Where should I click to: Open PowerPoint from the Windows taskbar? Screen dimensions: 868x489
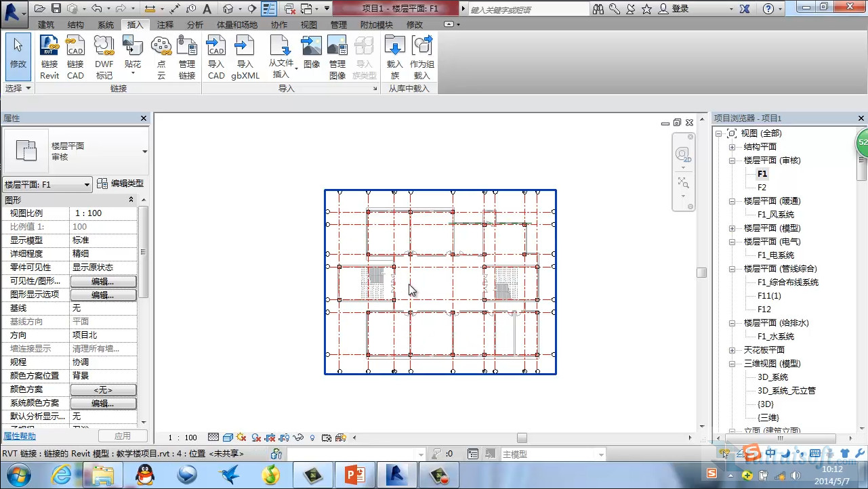point(355,474)
